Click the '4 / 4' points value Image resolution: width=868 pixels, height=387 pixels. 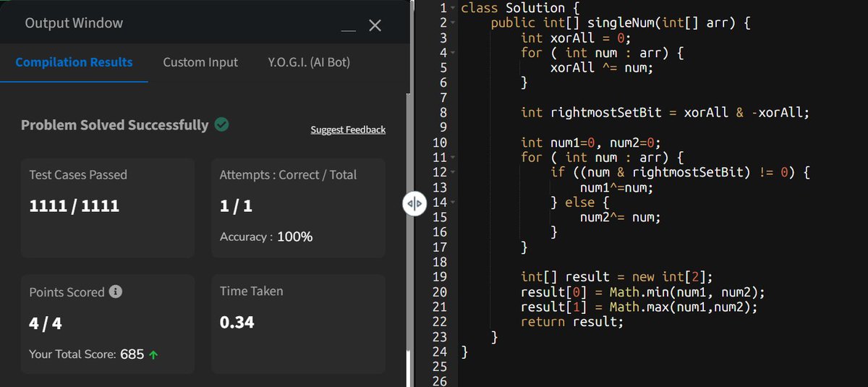click(x=46, y=323)
